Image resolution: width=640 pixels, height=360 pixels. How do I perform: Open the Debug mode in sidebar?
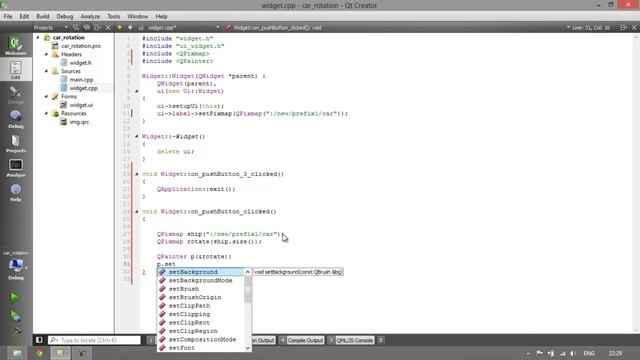(x=16, y=119)
